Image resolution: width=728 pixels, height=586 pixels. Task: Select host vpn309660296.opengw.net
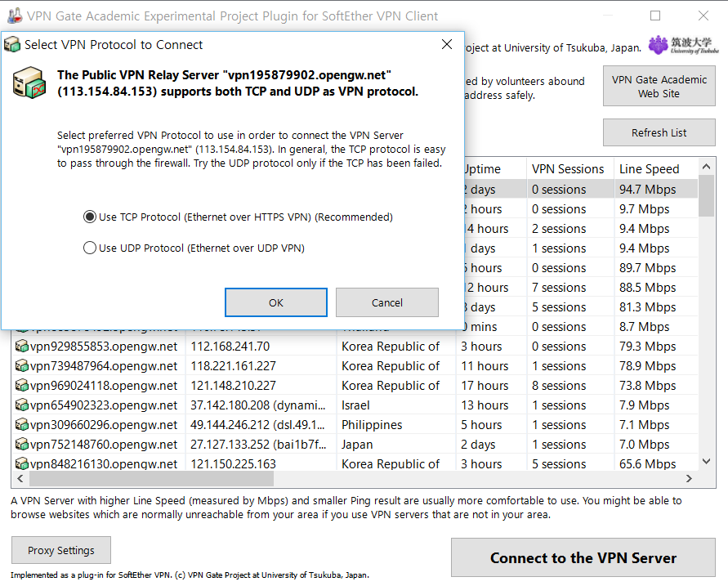click(104, 425)
